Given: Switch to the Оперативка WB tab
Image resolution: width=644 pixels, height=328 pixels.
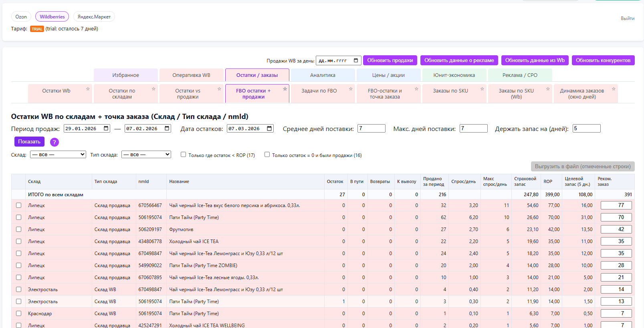Looking at the screenshot, I should tap(191, 75).
